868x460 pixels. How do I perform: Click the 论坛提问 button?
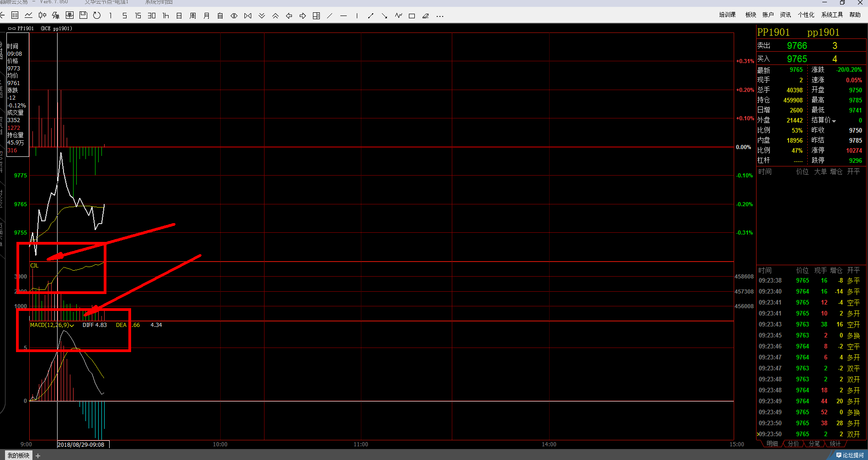tap(849, 455)
